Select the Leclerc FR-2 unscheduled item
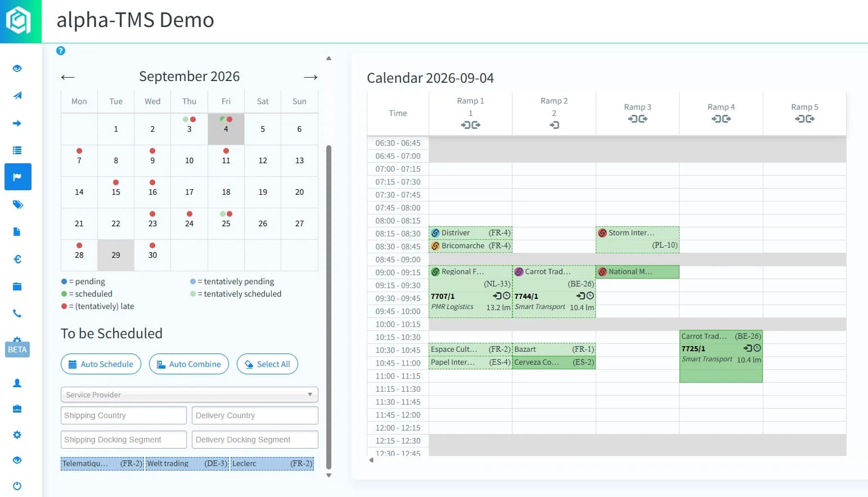The height and width of the screenshot is (497, 868). tap(272, 464)
